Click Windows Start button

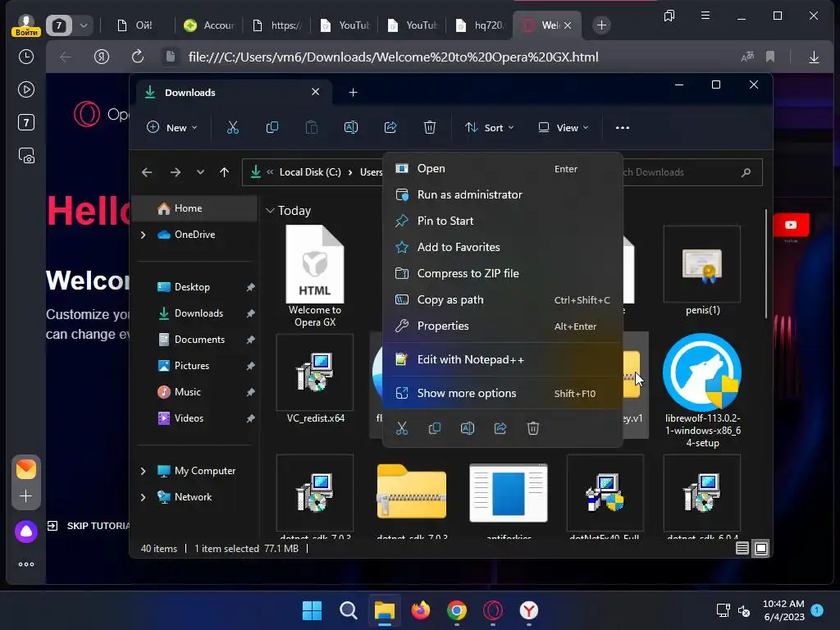coord(312,610)
